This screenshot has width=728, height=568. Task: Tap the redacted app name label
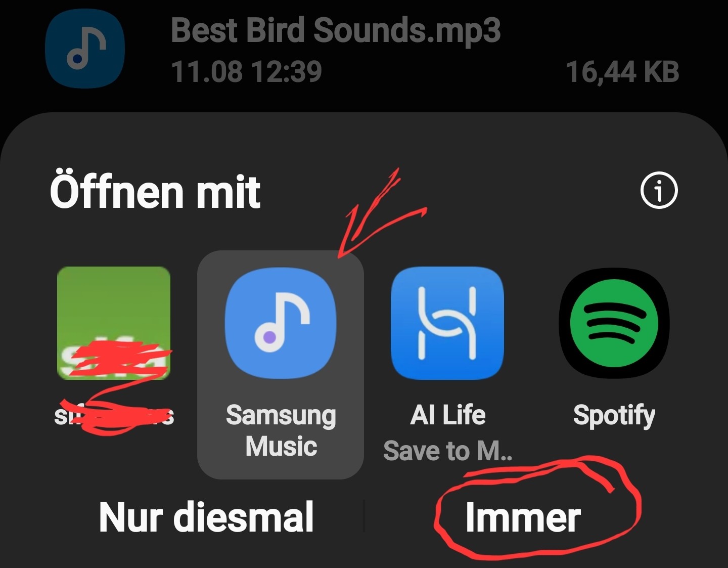coord(114,416)
